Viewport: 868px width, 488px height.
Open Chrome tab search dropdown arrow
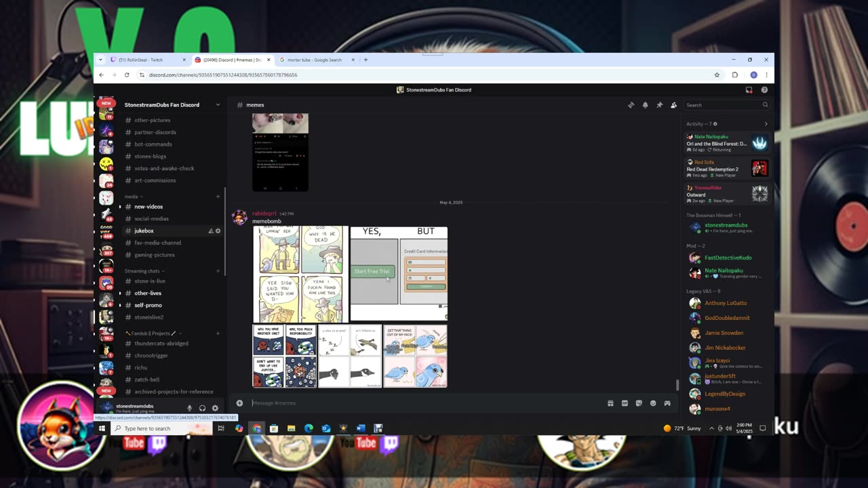(x=101, y=60)
